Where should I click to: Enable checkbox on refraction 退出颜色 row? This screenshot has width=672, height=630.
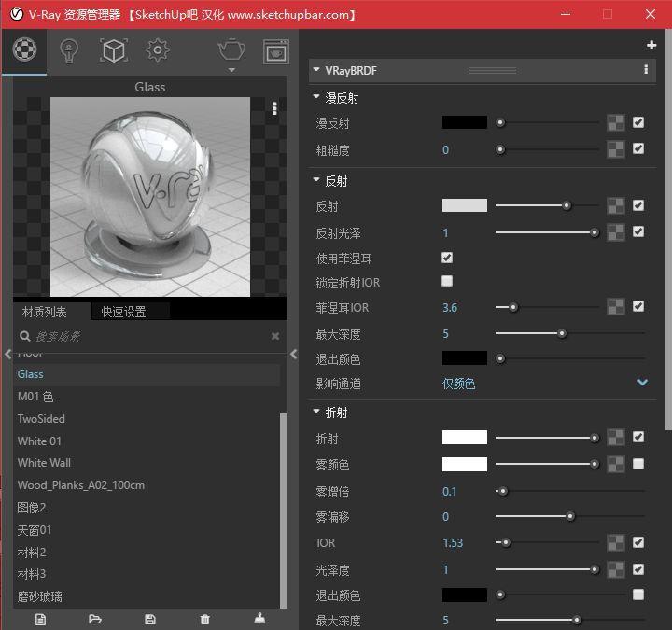coord(638,595)
